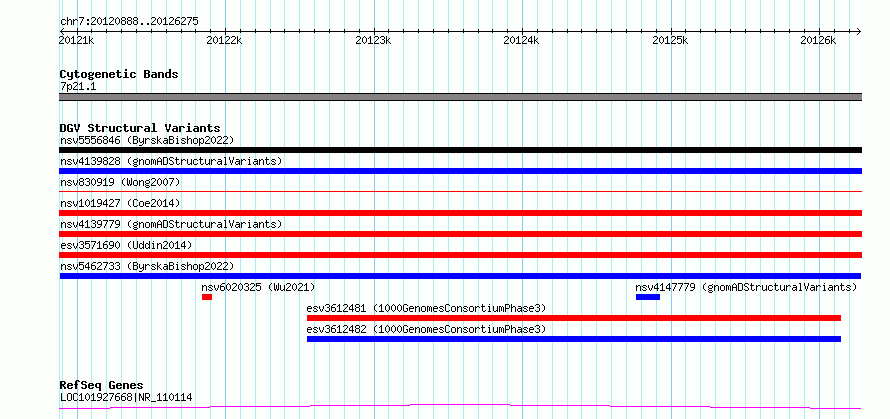Click the 20124k ruler label
890x419 pixels.
click(x=522, y=41)
